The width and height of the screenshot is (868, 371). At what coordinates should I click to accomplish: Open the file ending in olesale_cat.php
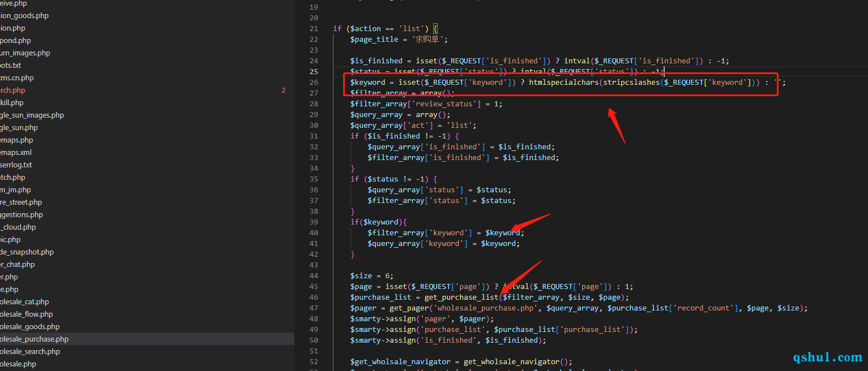(x=24, y=302)
